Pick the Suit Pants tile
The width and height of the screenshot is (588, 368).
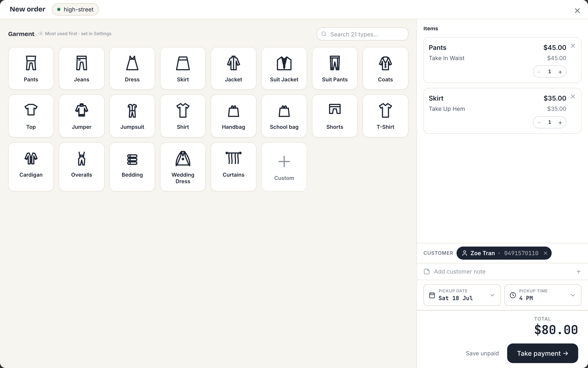tap(335, 68)
